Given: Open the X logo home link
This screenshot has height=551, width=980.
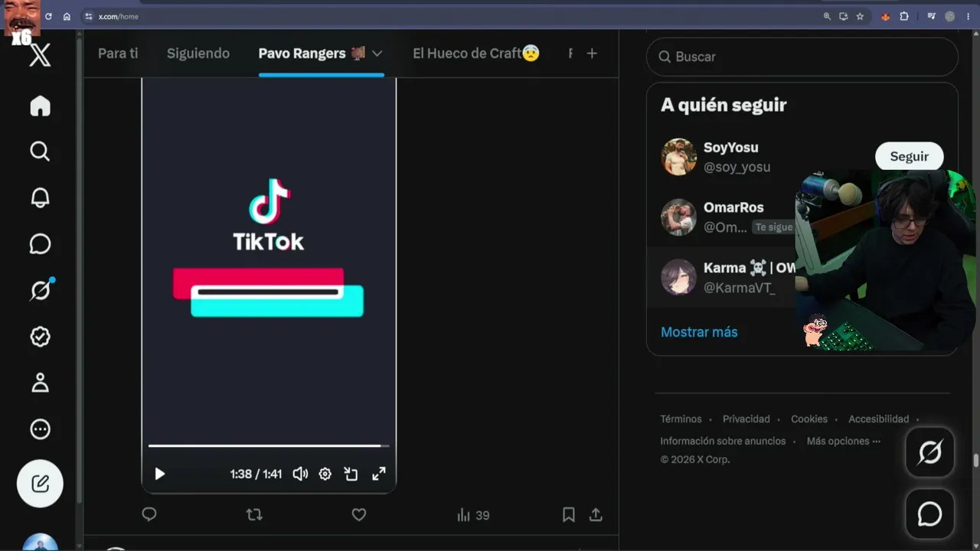Looking at the screenshot, I should pyautogui.click(x=40, y=55).
